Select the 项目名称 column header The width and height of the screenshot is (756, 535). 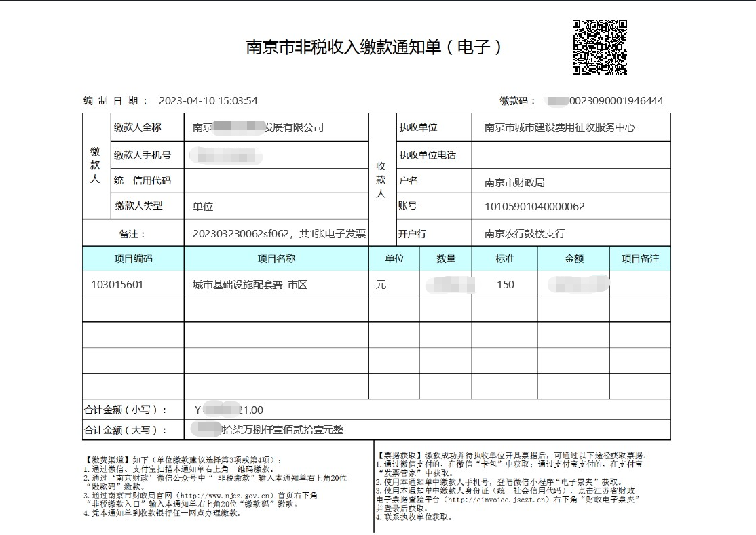(x=276, y=258)
